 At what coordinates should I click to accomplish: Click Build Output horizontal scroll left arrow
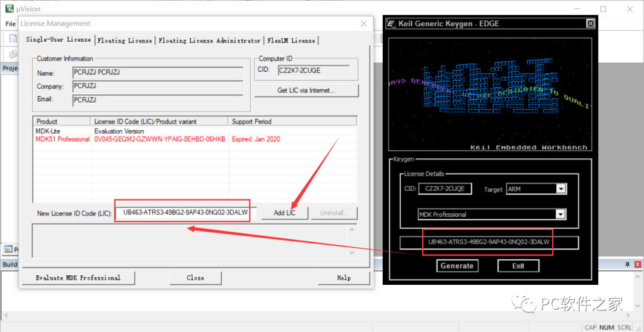point(5,315)
